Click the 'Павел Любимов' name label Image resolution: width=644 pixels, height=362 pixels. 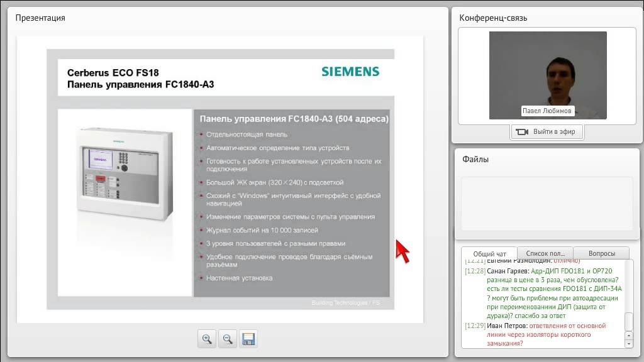[547, 111]
